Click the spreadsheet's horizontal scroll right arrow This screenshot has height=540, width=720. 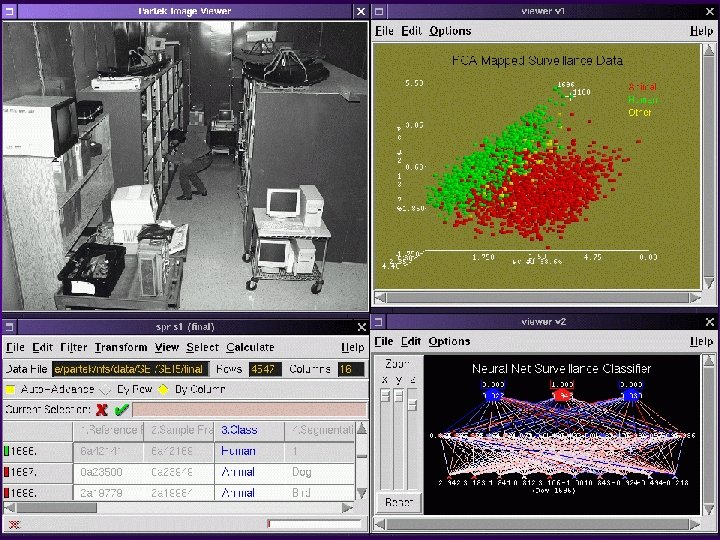tap(348, 508)
